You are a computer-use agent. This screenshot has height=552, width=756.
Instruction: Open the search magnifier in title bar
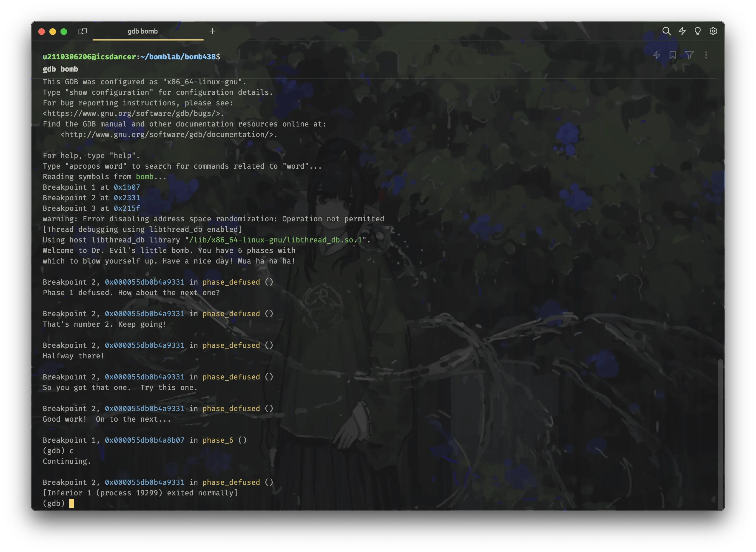tap(666, 31)
